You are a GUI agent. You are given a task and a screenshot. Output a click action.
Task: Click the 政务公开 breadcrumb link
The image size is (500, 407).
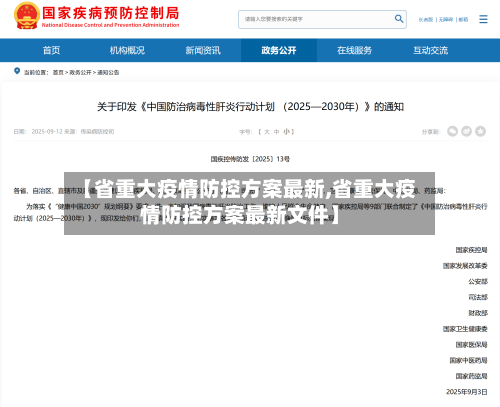pos(80,72)
